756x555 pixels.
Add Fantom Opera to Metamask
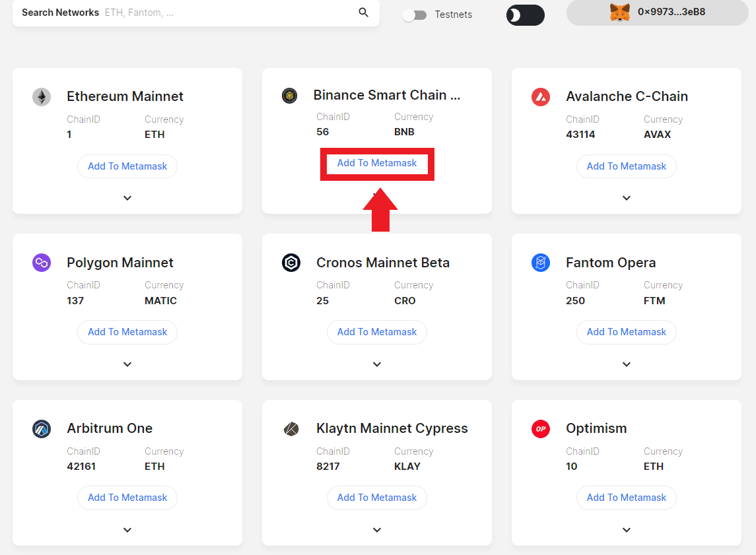(627, 332)
